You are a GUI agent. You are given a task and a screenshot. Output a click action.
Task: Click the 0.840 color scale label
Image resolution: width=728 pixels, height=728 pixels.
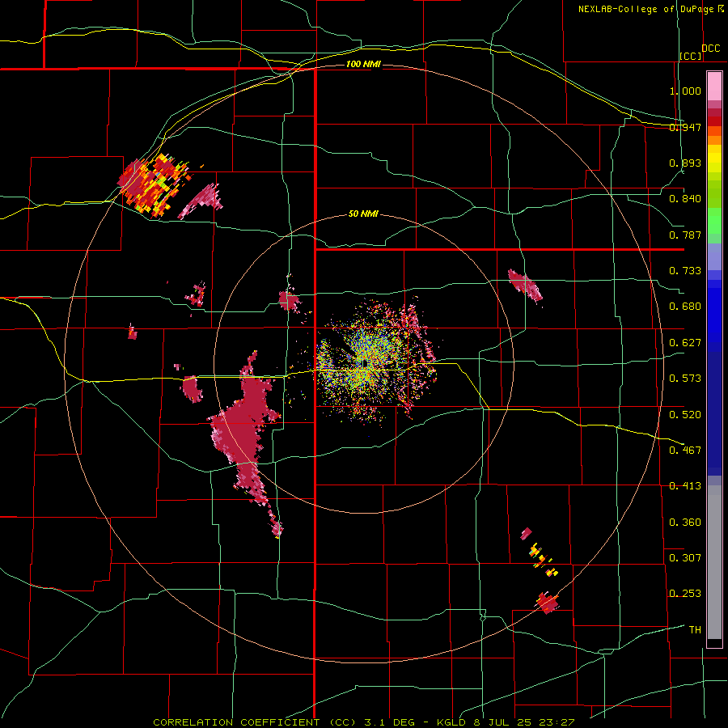click(x=685, y=199)
